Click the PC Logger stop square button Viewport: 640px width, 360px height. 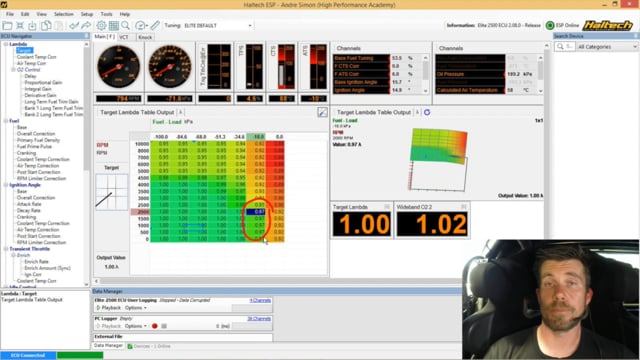[x=164, y=326]
